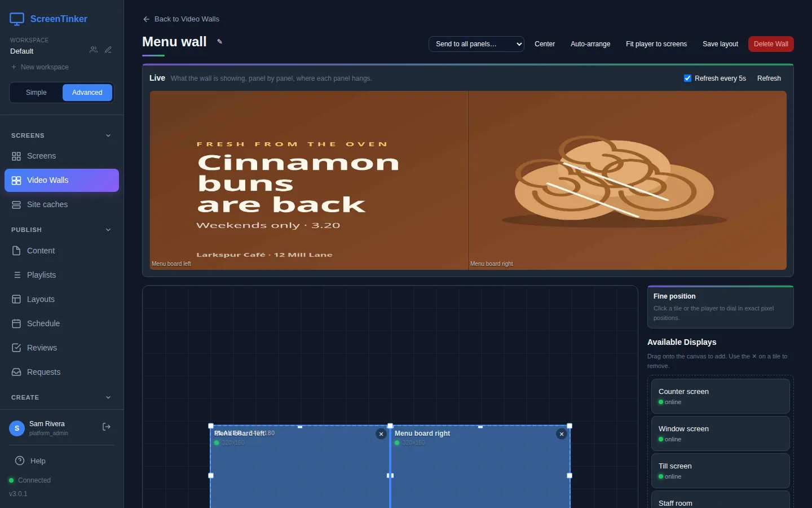This screenshot has height=508, width=812.
Task: Add a new workspace
Action: tap(39, 67)
